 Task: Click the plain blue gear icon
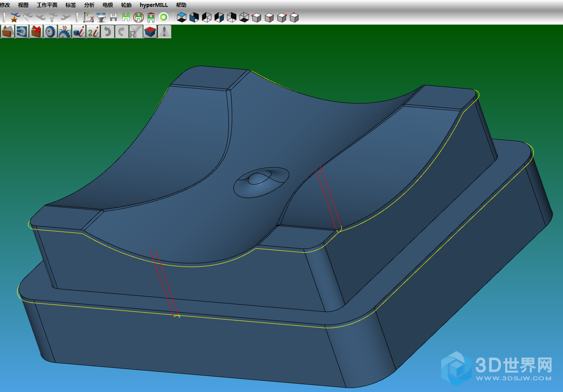point(50,31)
